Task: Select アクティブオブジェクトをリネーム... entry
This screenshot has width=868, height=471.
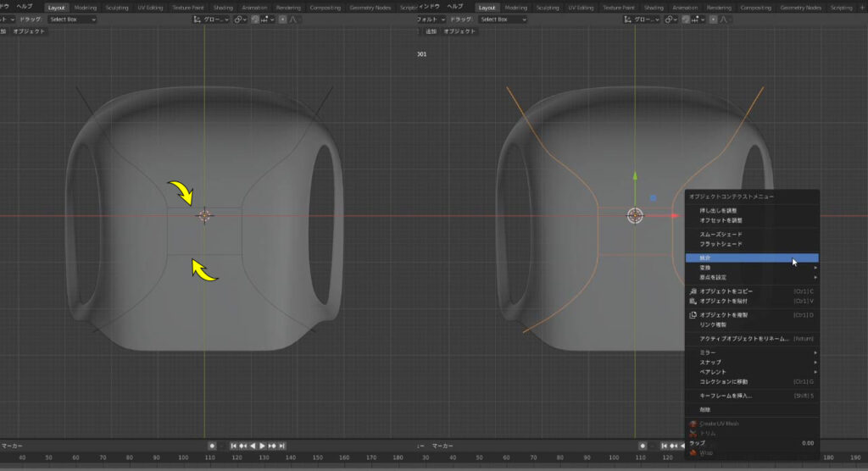Action: coord(752,339)
